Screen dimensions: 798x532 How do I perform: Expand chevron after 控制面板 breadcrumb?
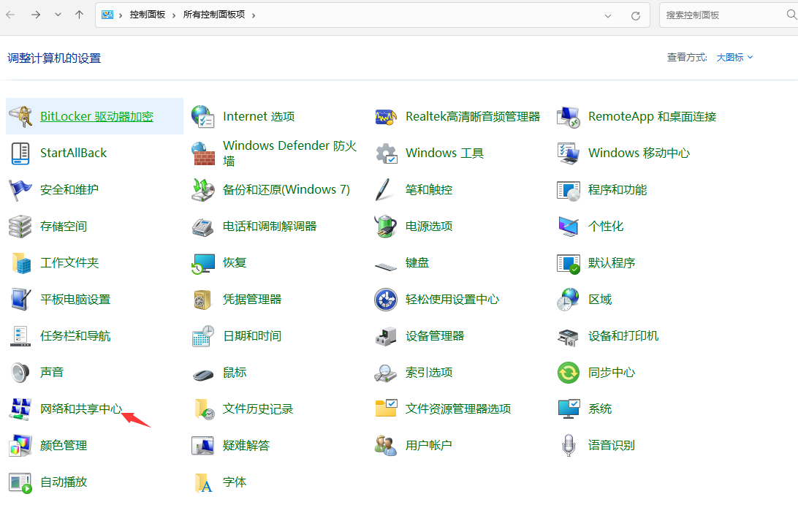pyautogui.click(x=173, y=15)
